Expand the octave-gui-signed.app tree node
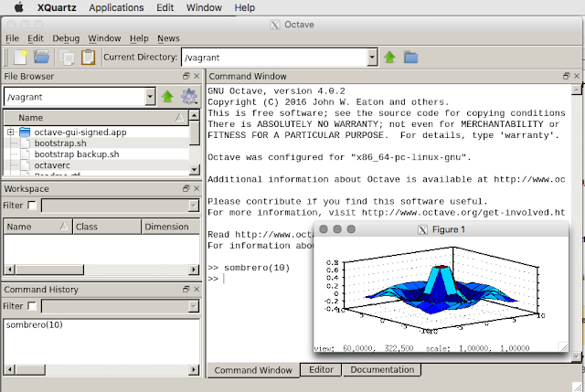Screen dimensions: 585x392 pyautogui.click(x=11, y=132)
